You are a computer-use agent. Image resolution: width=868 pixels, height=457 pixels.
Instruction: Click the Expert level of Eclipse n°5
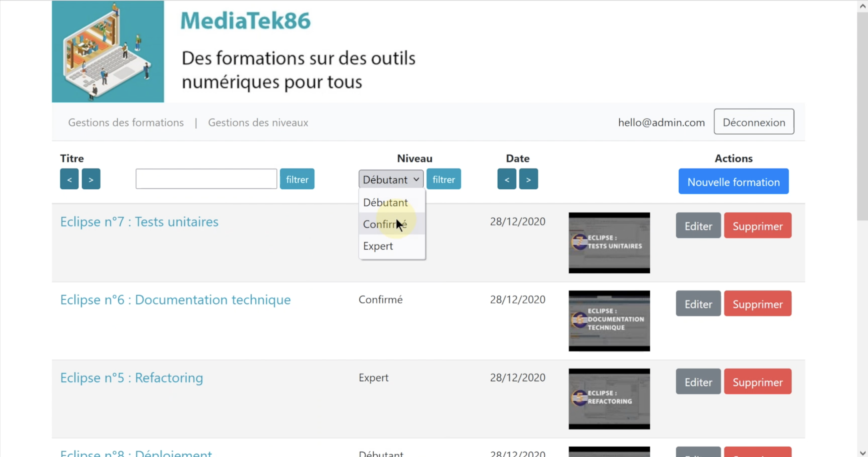tap(374, 378)
